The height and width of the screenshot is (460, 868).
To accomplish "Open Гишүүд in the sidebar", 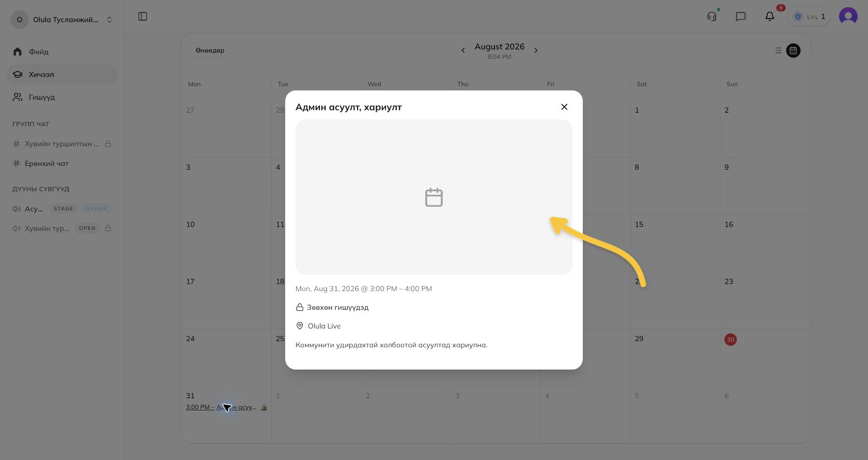I will 62,97.
